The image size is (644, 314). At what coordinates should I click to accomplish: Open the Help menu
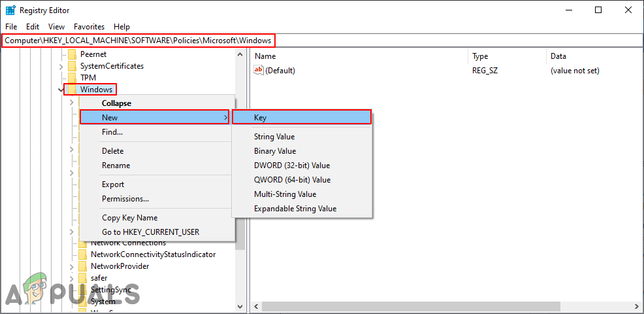pos(121,27)
